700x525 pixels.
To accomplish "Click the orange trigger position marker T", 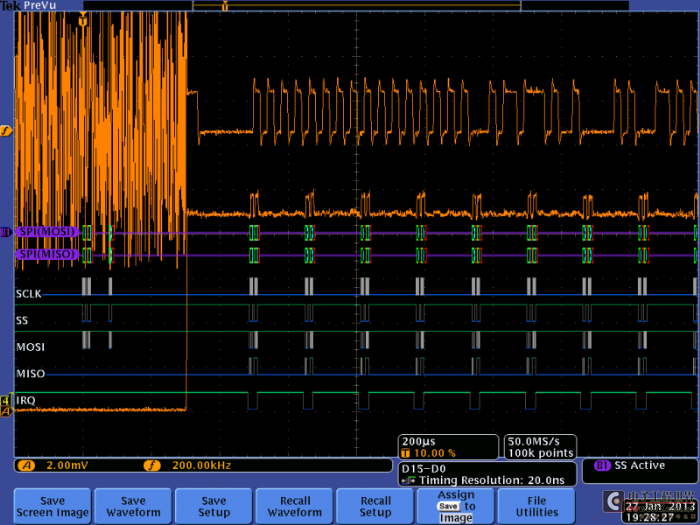I will [x=83, y=21].
